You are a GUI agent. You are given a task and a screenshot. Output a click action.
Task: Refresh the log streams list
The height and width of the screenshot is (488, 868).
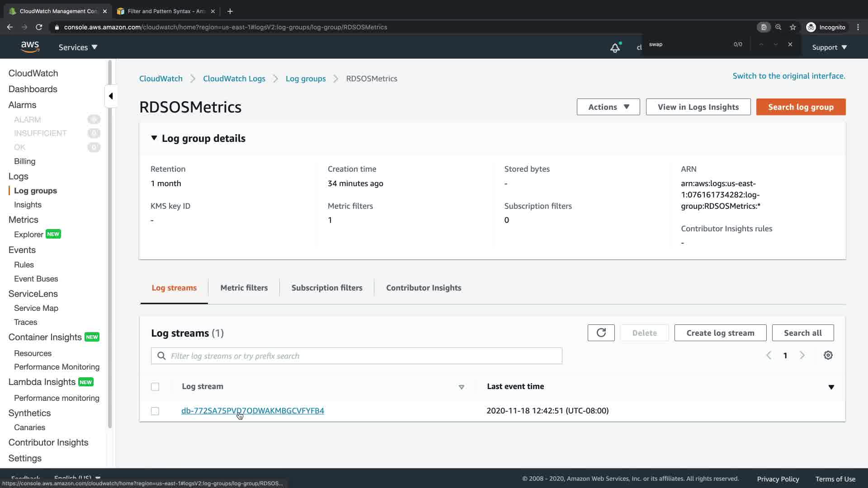point(601,333)
